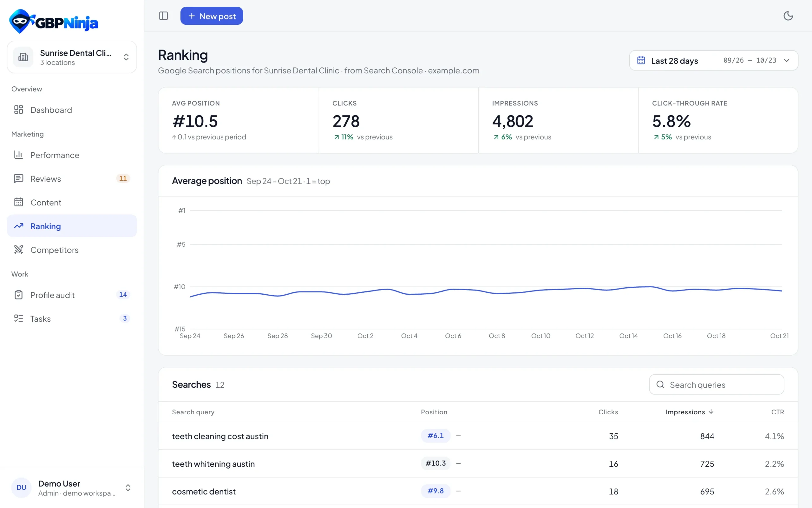The width and height of the screenshot is (812, 508).
Task: Click the Clicks value 278
Action: 346,121
